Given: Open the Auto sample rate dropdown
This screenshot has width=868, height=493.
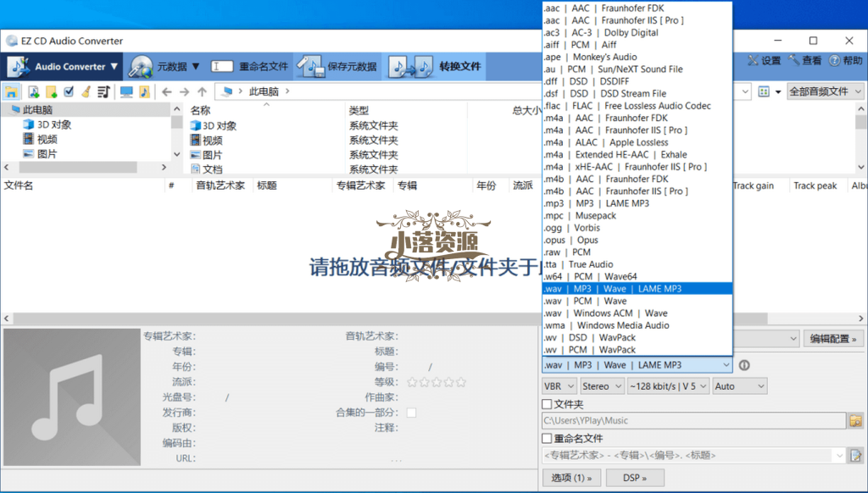Looking at the screenshot, I should click(740, 386).
